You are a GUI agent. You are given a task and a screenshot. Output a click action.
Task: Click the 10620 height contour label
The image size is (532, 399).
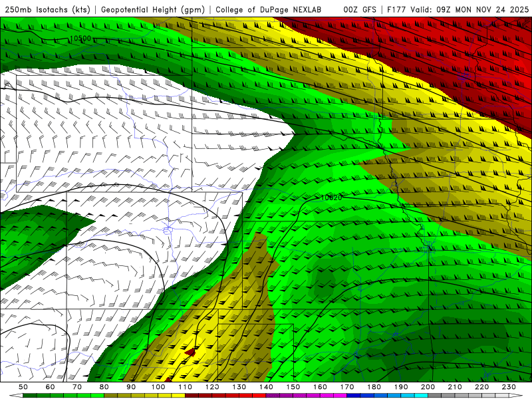pyautogui.click(x=331, y=198)
